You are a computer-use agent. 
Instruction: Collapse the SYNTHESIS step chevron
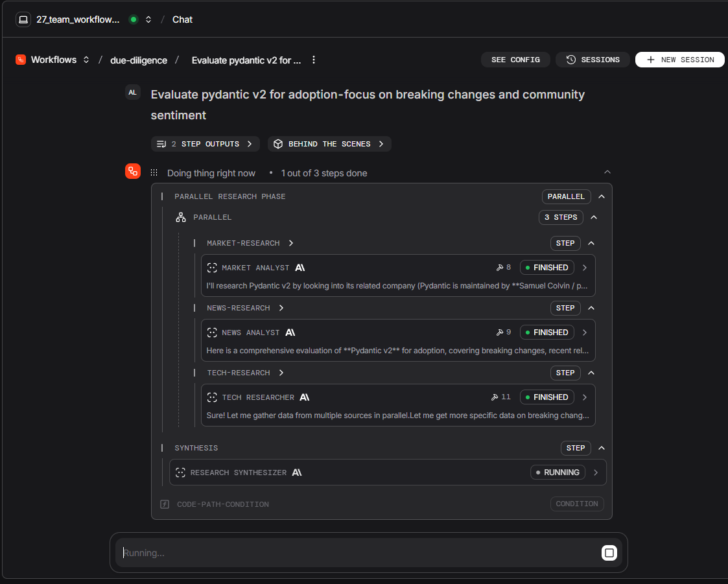602,448
